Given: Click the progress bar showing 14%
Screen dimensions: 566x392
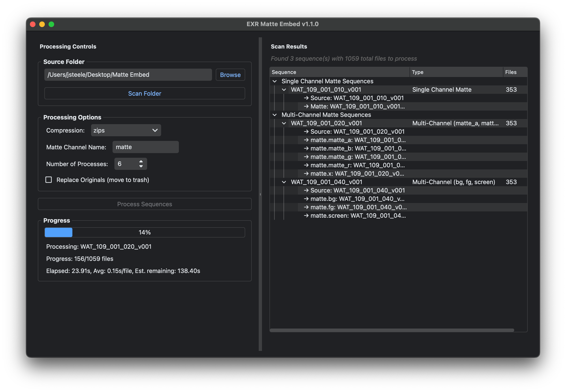Looking at the screenshot, I should pos(145,232).
